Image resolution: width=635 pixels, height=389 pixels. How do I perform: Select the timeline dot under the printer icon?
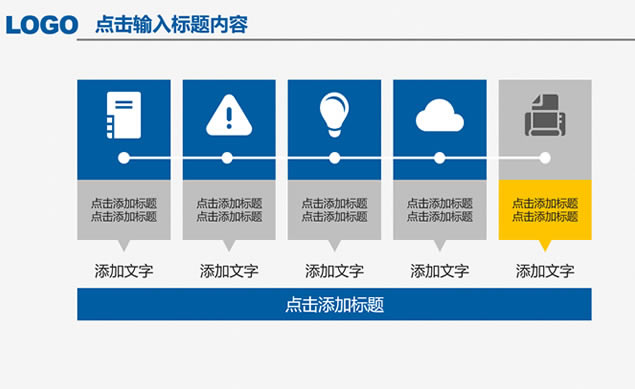pos(545,158)
